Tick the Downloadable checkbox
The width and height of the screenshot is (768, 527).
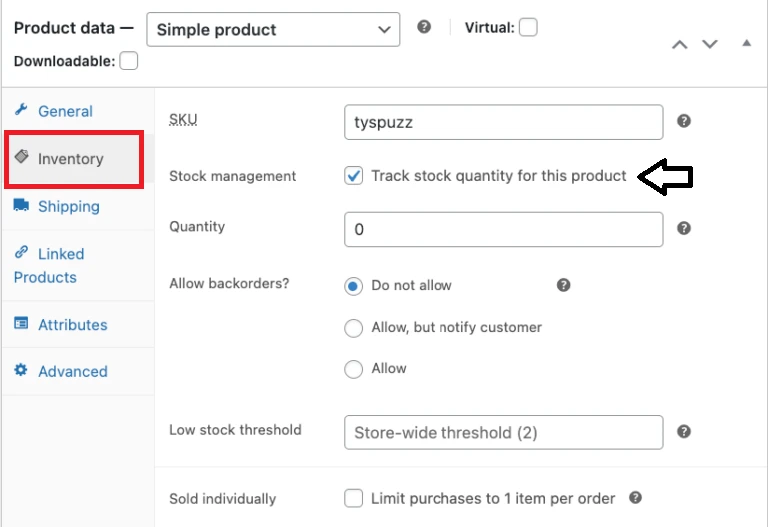(129, 61)
